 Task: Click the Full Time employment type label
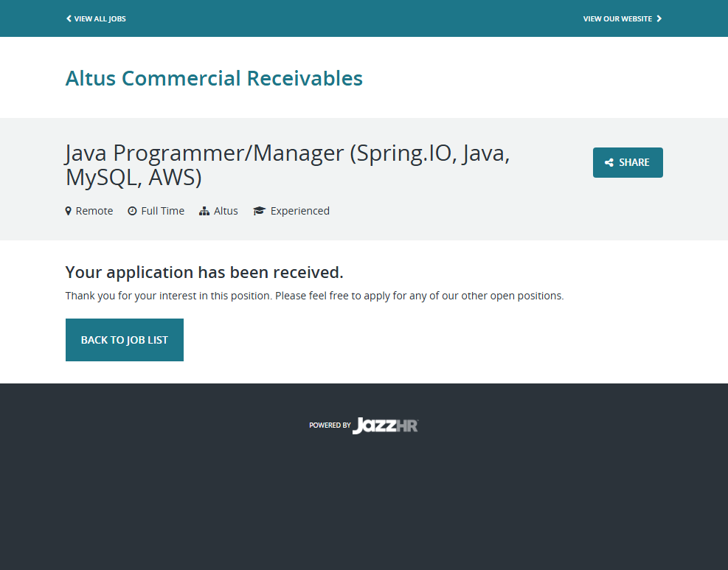pos(162,211)
